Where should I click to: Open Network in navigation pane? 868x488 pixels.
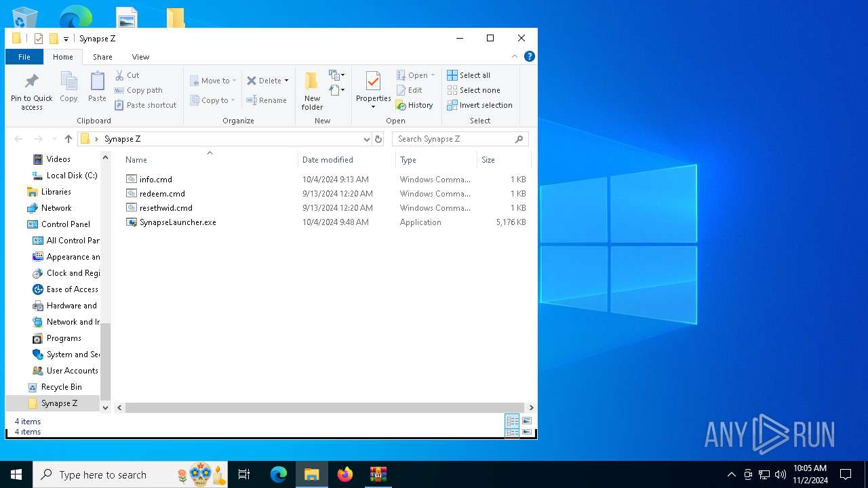tap(56, 208)
